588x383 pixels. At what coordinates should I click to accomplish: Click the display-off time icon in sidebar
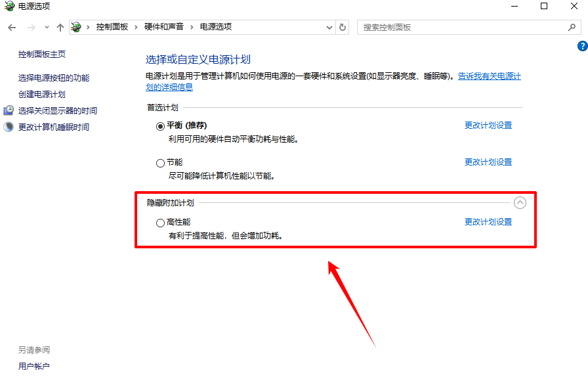point(9,110)
